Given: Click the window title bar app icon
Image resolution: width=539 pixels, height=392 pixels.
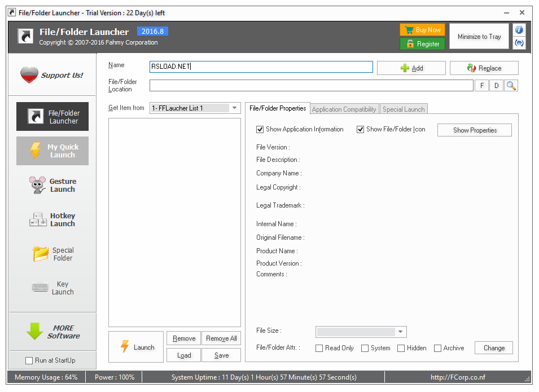Looking at the screenshot, I should click(x=12, y=13).
